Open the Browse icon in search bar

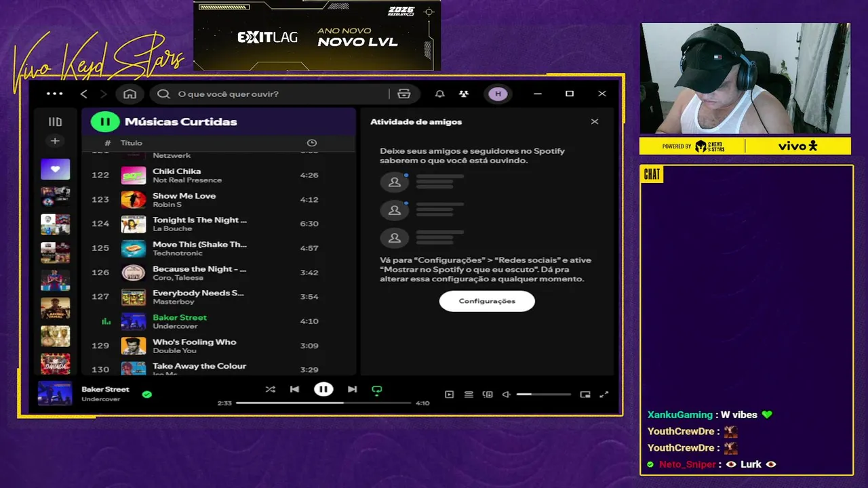[x=404, y=94]
